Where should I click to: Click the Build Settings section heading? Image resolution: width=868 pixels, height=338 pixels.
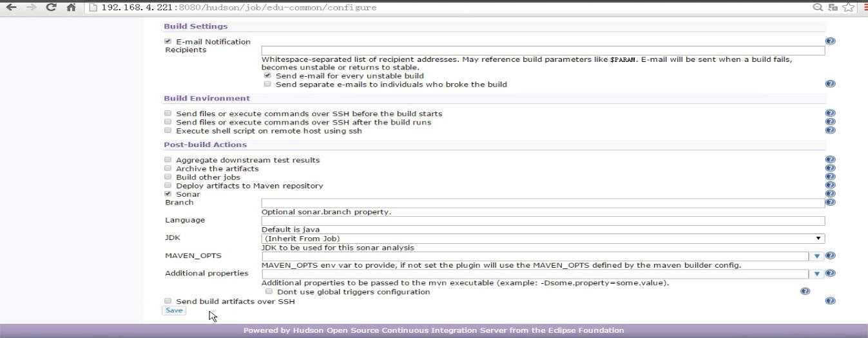pyautogui.click(x=196, y=26)
